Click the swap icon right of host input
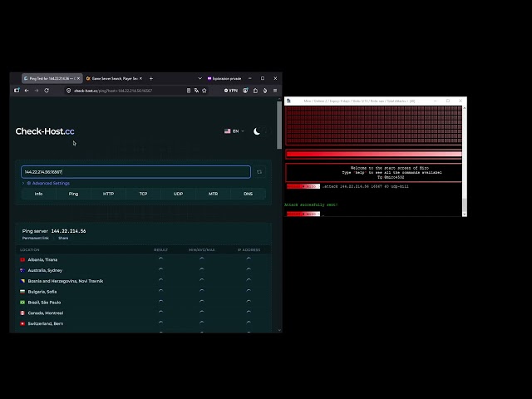The height and width of the screenshot is (399, 532). tap(259, 172)
